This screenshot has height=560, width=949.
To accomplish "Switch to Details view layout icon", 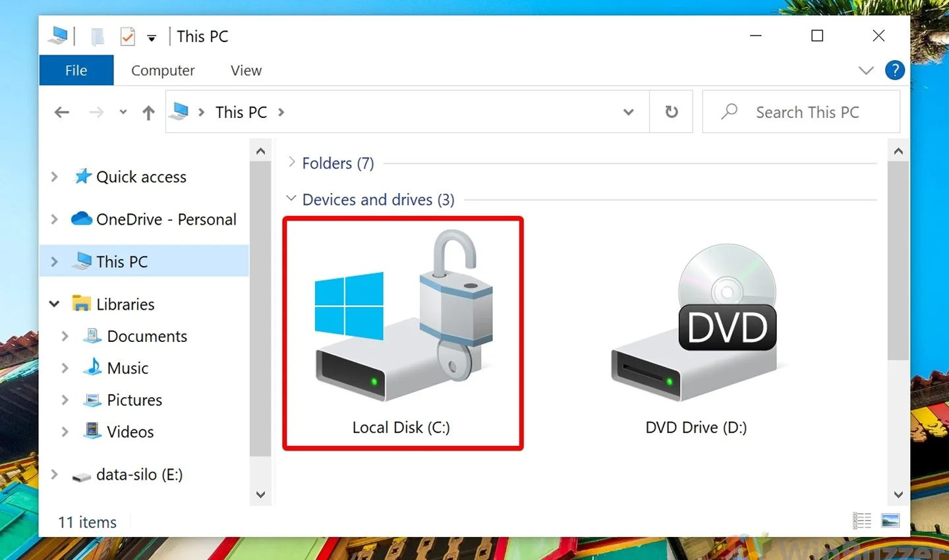I will [862, 521].
